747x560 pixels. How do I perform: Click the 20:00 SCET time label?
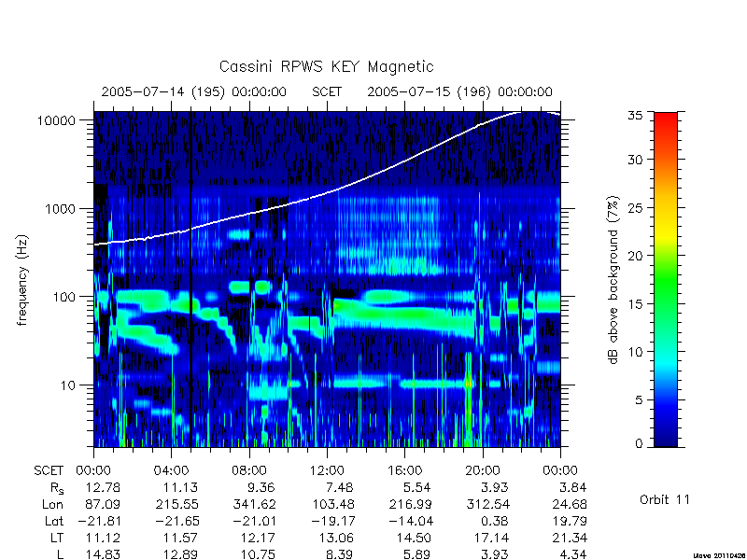(483, 471)
